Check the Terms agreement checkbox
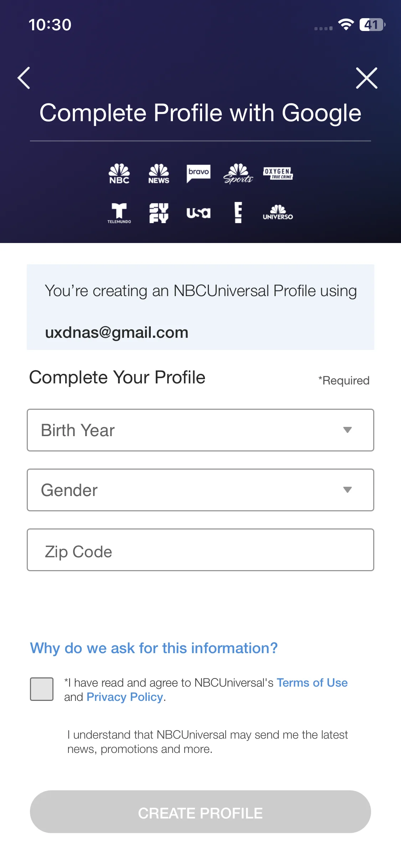Screen dimensions: 401x868 click(42, 689)
